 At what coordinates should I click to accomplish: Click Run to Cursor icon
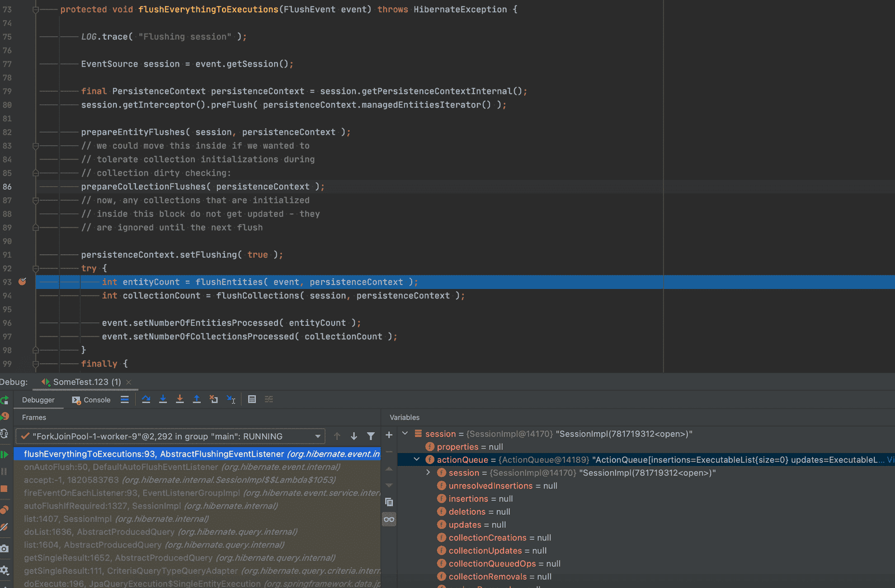[231, 399]
